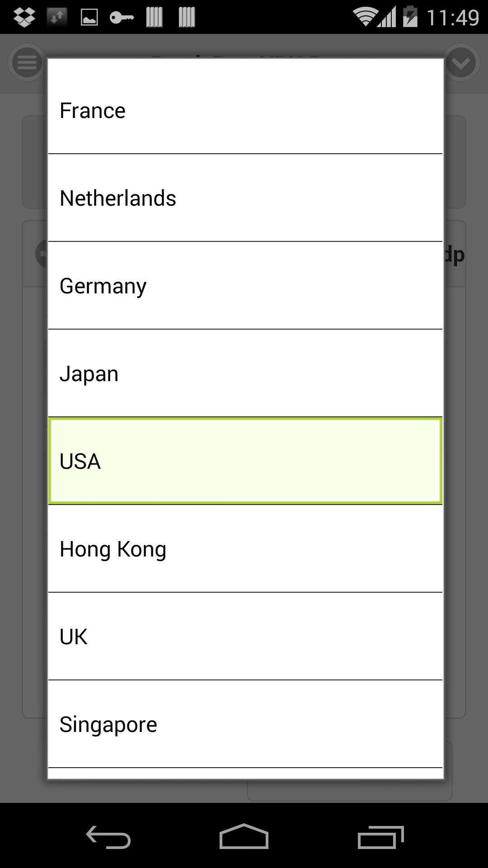Pick Germany in the location list
The height and width of the screenshot is (868, 488).
pos(245,286)
